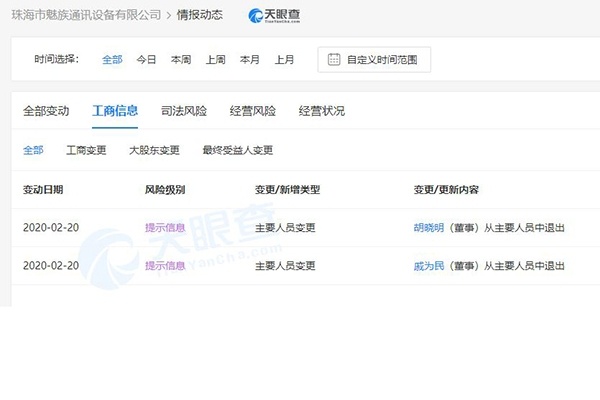
Task: Click 主要人员变更 in the 胡晓明 row
Action: pos(285,228)
